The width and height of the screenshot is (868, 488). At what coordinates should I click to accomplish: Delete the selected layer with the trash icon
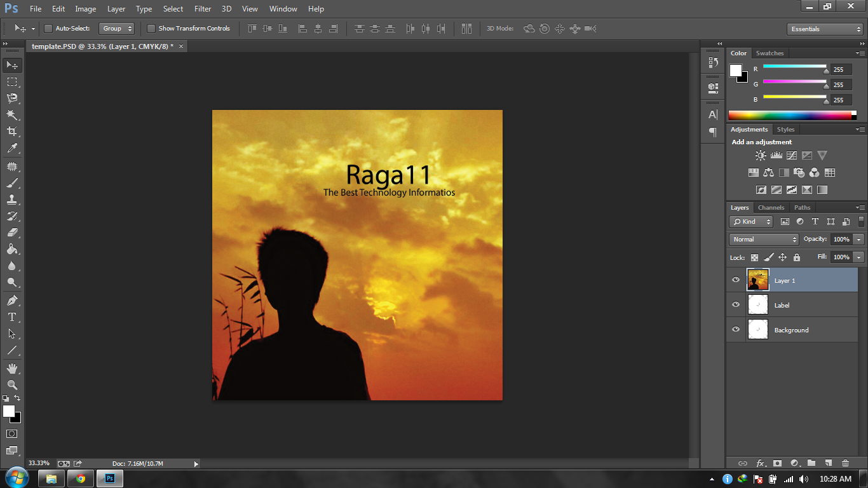pos(845,463)
